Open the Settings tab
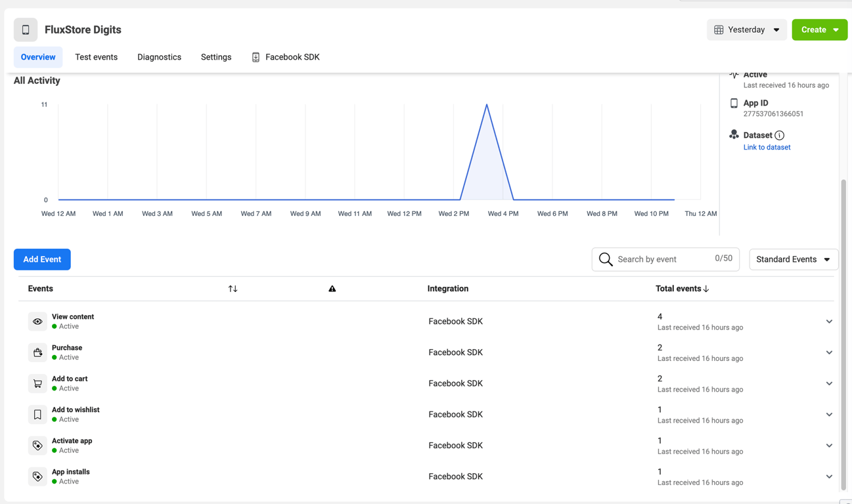This screenshot has width=852, height=504. point(216,57)
